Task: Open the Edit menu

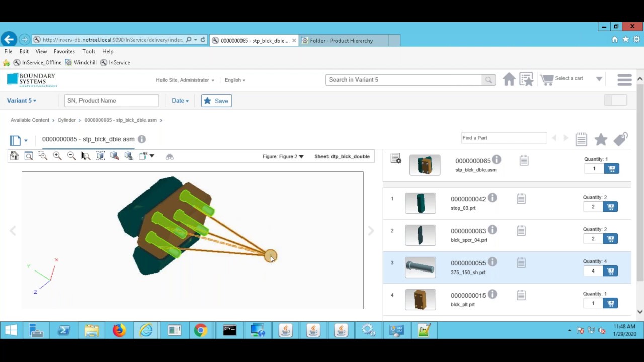Action: 24,51
